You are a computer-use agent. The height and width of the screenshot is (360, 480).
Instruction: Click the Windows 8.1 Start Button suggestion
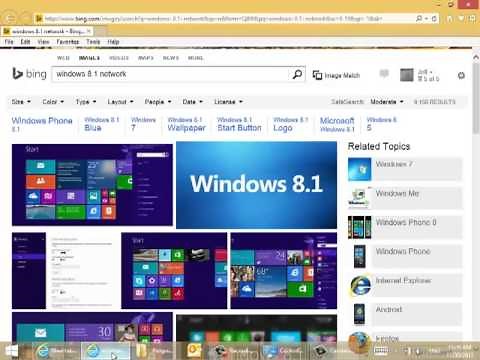(x=239, y=124)
